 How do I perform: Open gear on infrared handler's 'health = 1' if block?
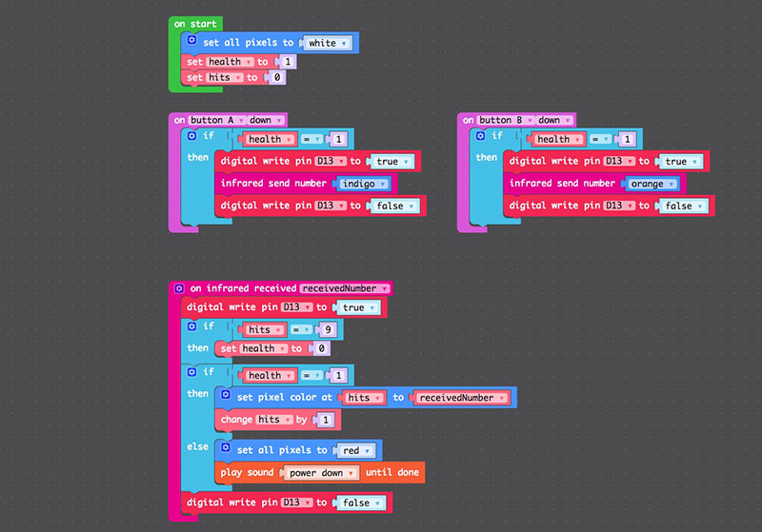pyautogui.click(x=190, y=373)
